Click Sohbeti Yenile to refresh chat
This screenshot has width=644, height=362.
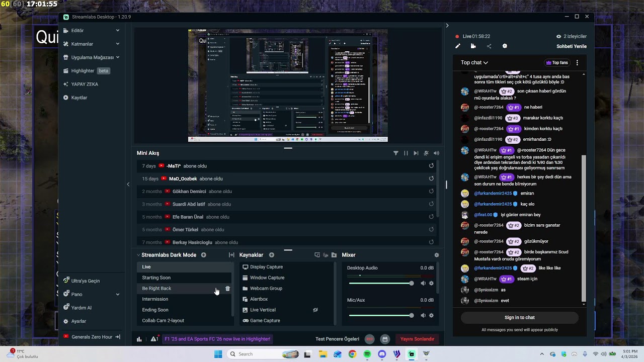(x=572, y=46)
